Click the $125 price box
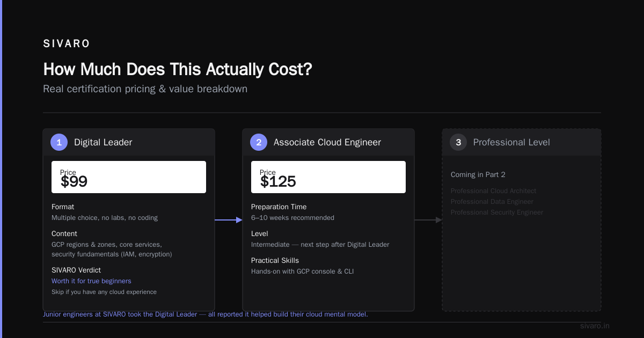Image resolution: width=644 pixels, height=338 pixels. click(328, 177)
